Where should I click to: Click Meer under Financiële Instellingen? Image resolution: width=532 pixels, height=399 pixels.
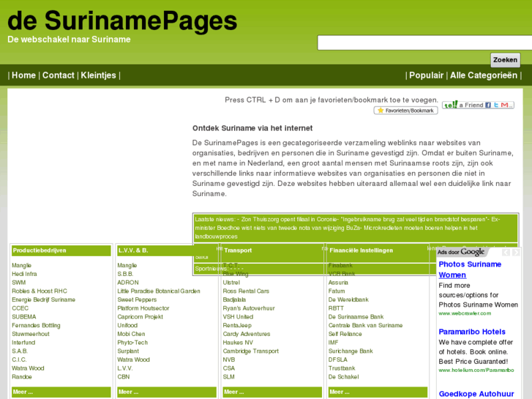[378, 392]
